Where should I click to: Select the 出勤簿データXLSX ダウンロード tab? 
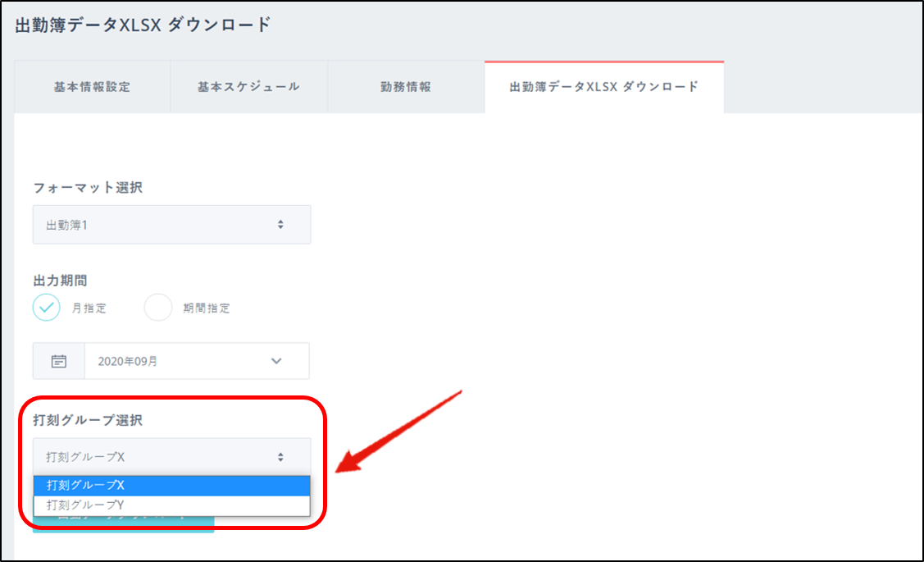tap(604, 87)
